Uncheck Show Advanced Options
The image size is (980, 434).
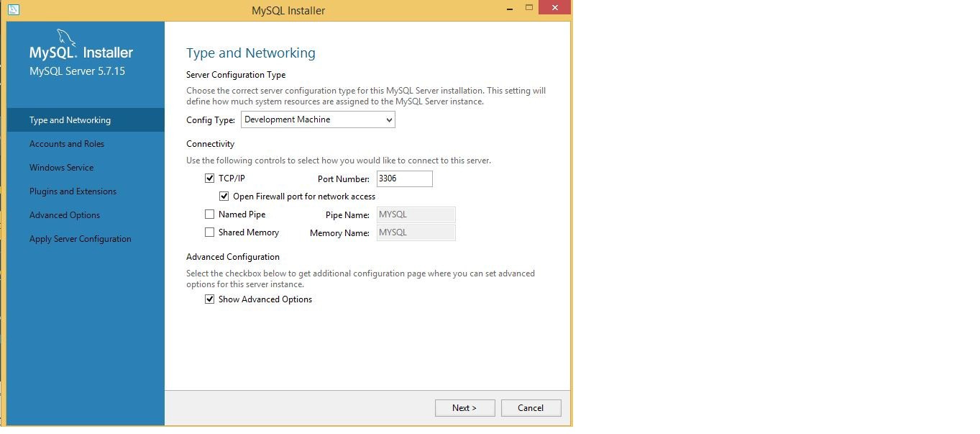click(x=210, y=299)
